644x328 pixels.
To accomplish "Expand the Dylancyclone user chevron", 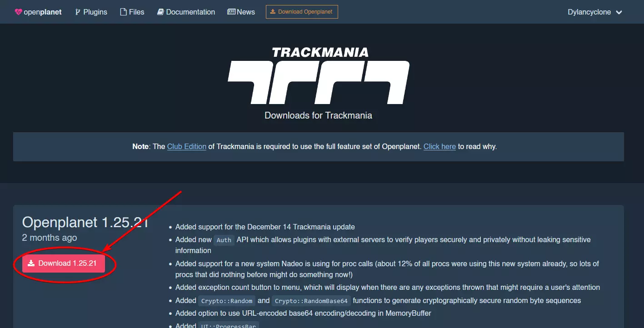I will (619, 12).
